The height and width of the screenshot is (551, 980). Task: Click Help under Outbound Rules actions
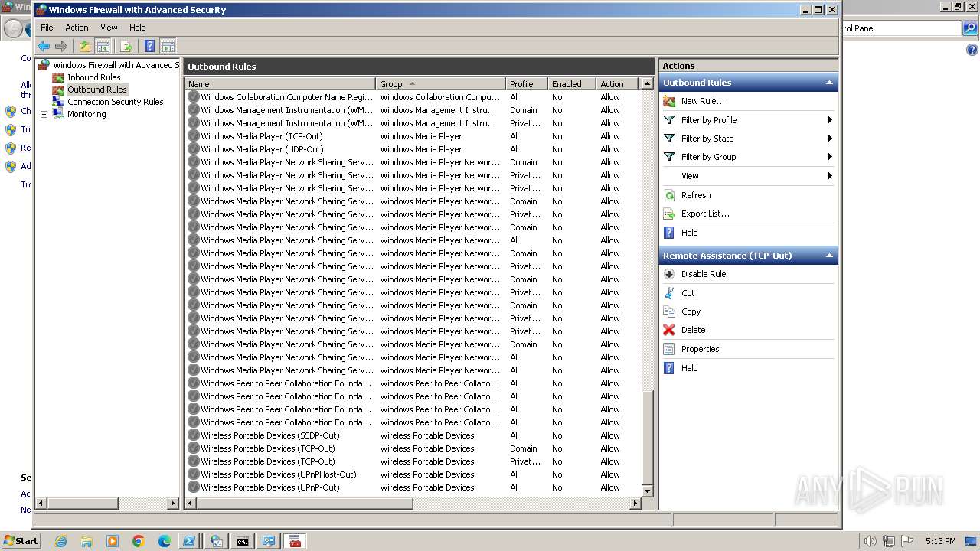688,233
